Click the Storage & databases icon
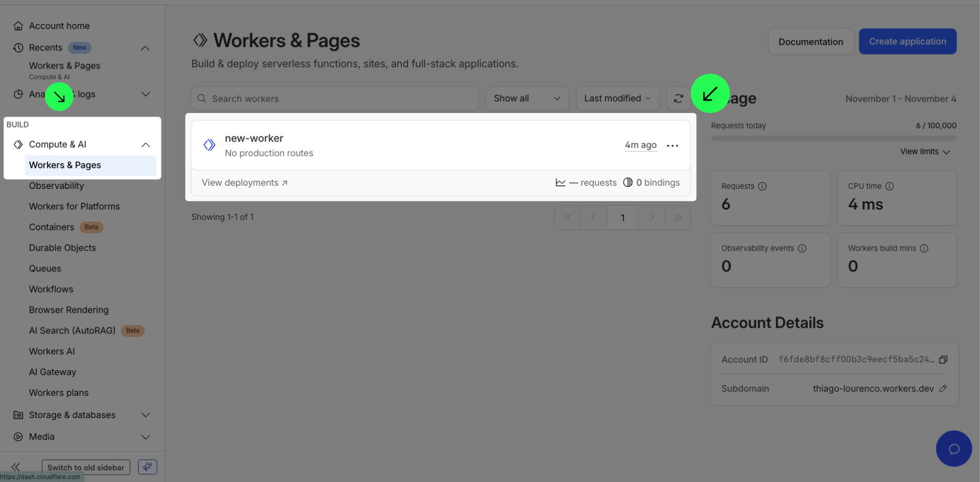This screenshot has width=980, height=482. point(18,415)
